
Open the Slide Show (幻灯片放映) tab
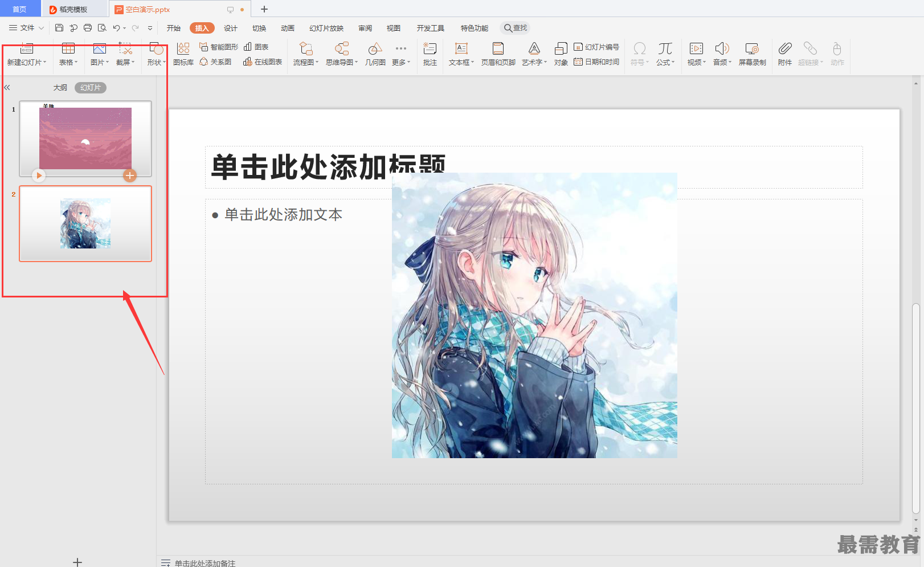coord(326,28)
